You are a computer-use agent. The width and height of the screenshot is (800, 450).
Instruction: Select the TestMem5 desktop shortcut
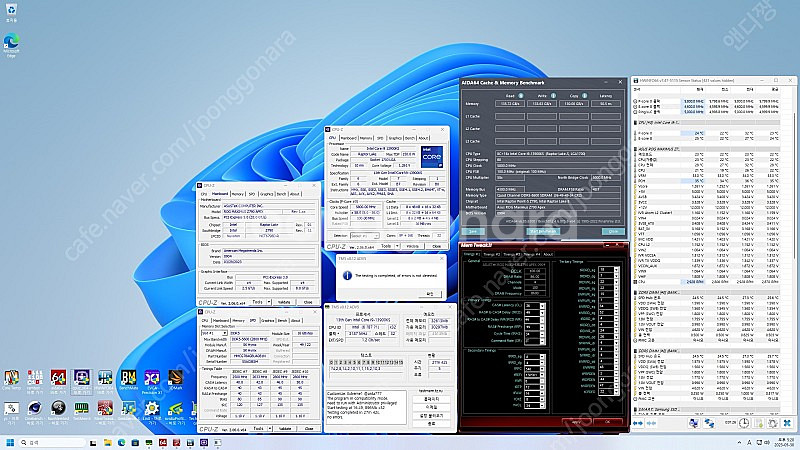click(x=82, y=412)
